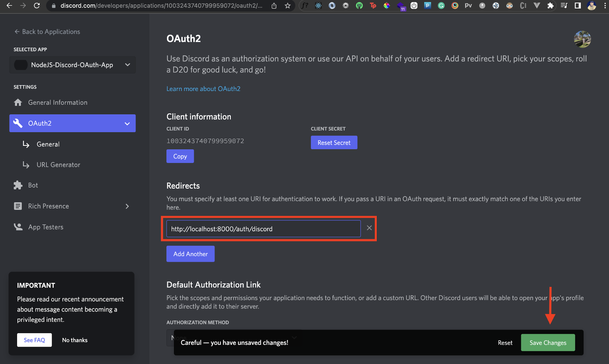Click the OAuth2 wrench icon

click(18, 123)
